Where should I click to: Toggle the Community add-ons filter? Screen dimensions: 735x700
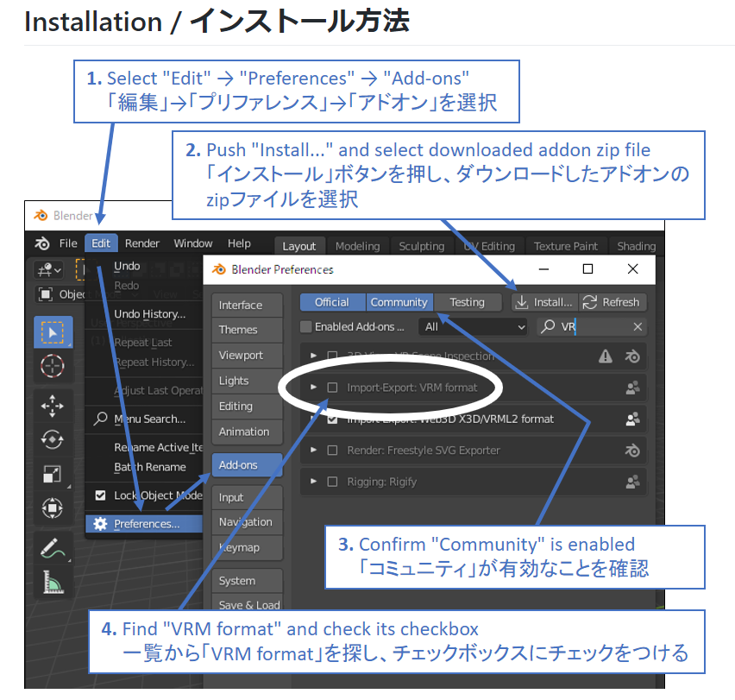[399, 302]
